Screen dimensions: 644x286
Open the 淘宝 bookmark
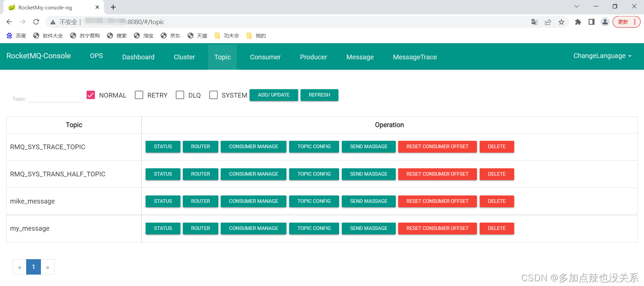(x=144, y=36)
